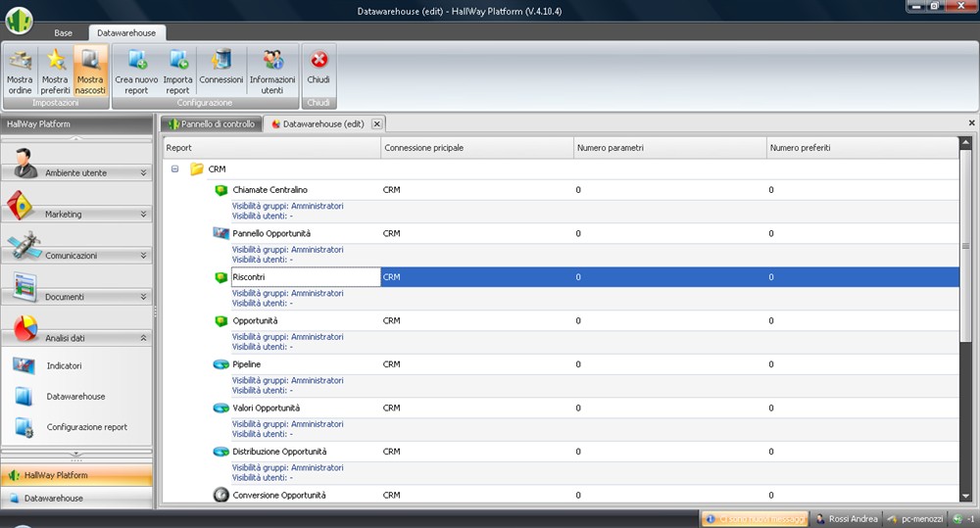Screen dimensions: 980x528
Task: Select the Datawarehouse bottom navigation button
Action: click(x=76, y=498)
